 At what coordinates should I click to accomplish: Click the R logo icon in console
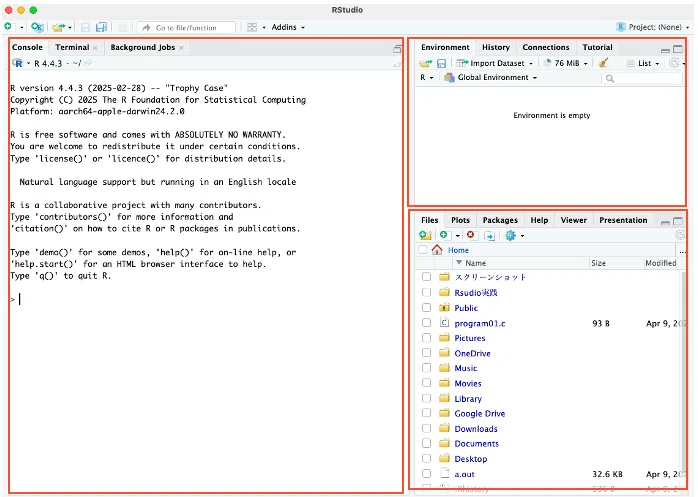coord(18,63)
